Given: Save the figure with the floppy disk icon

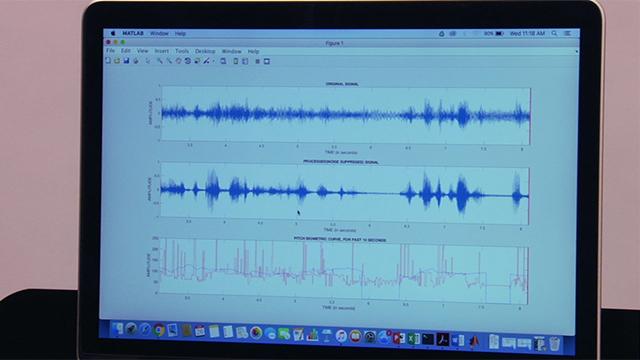Looking at the screenshot, I should [126, 61].
